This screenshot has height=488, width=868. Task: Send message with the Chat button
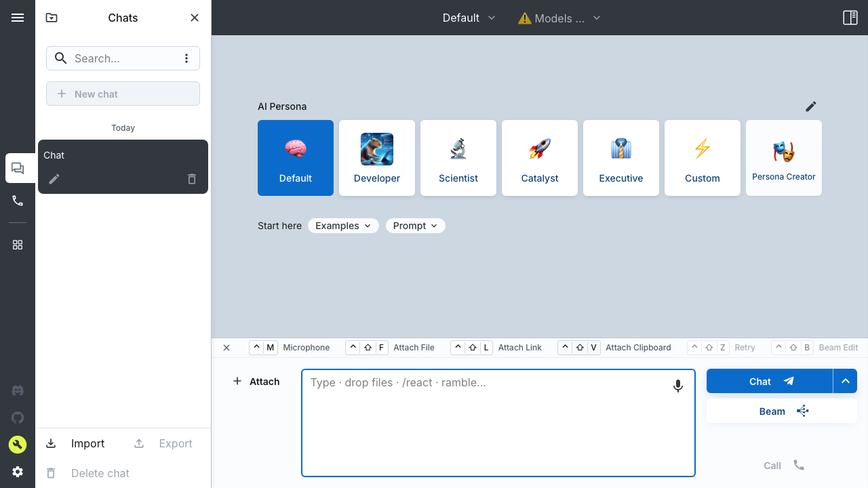click(770, 381)
